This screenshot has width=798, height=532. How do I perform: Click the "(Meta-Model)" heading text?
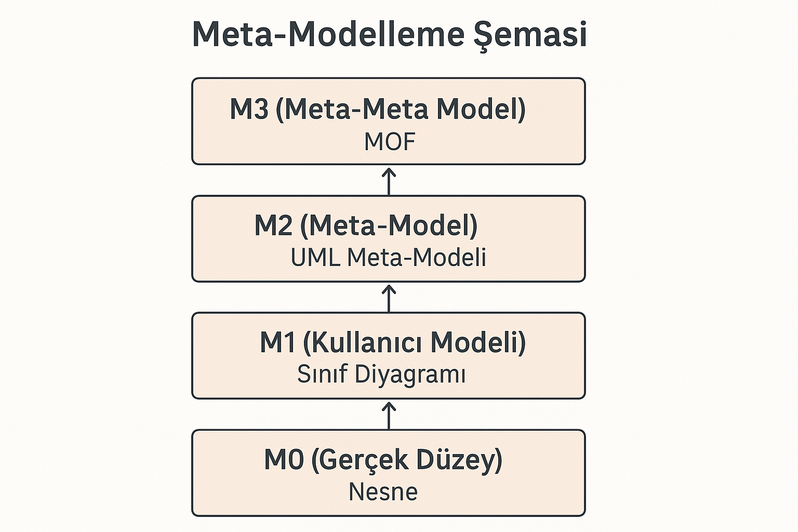tap(389, 225)
